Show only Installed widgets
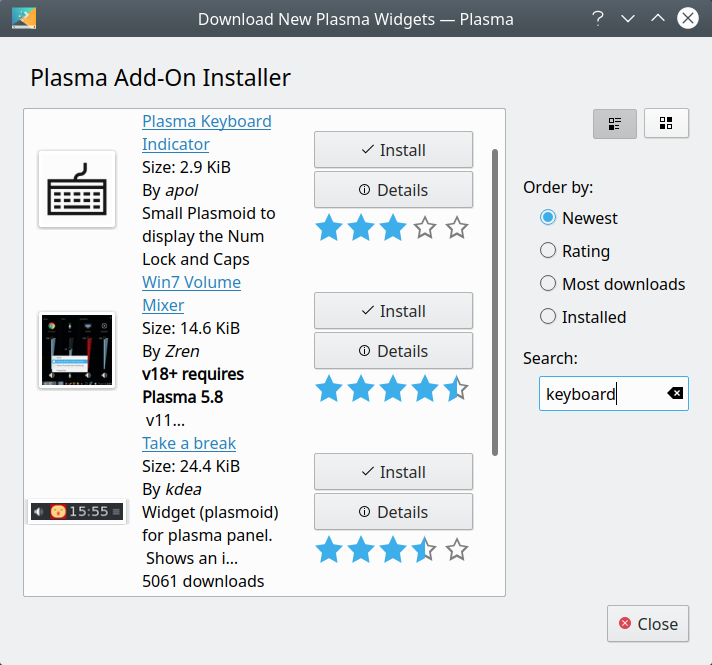712x665 pixels. [548, 317]
